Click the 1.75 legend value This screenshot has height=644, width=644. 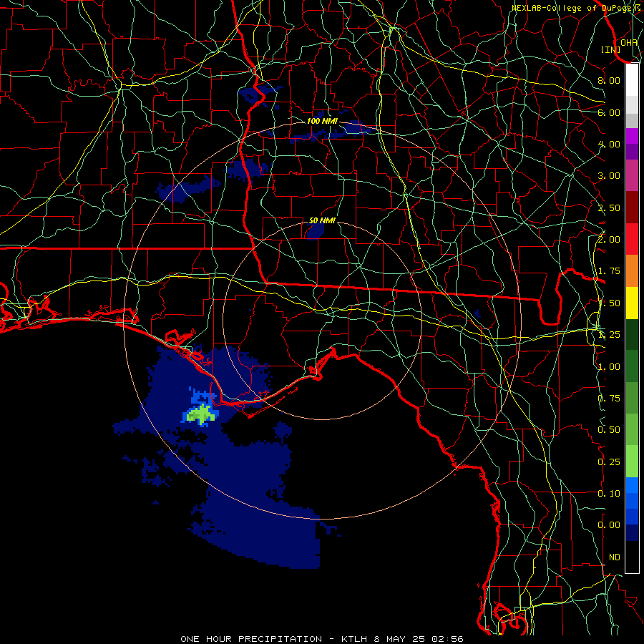coord(609,271)
